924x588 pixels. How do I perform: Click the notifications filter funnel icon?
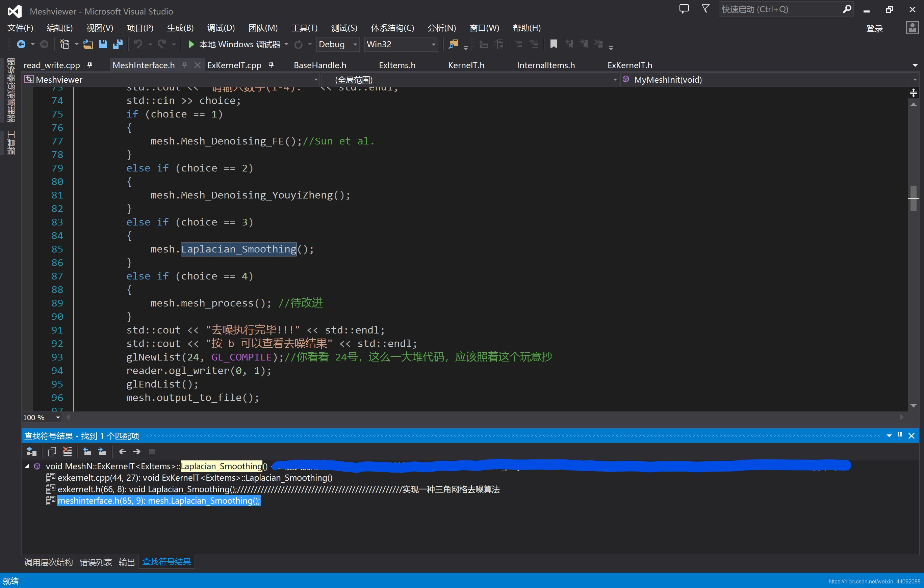pyautogui.click(x=705, y=9)
